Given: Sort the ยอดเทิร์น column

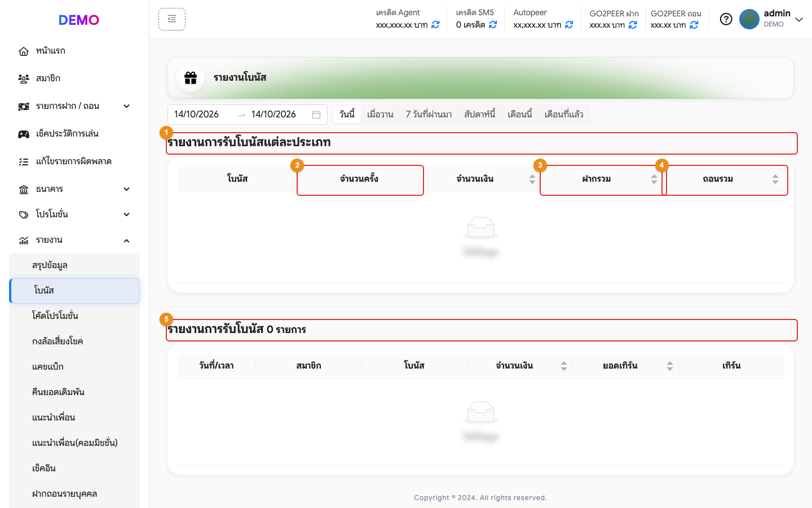Looking at the screenshot, I should click(670, 366).
